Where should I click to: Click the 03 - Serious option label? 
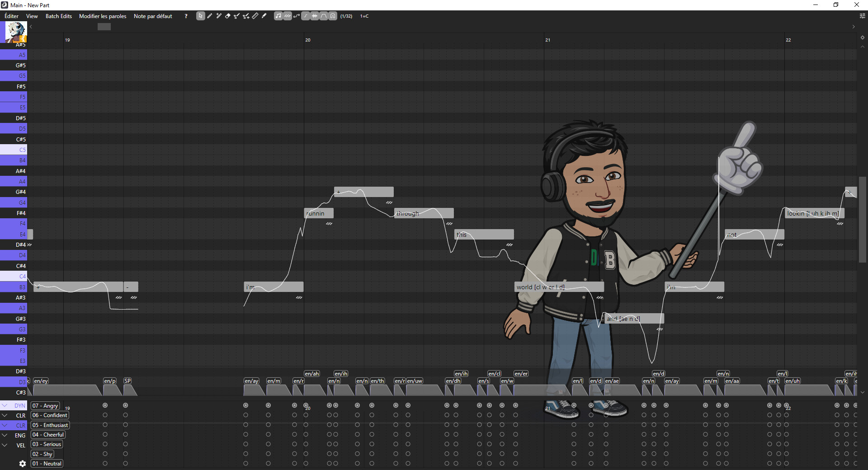[x=47, y=444]
